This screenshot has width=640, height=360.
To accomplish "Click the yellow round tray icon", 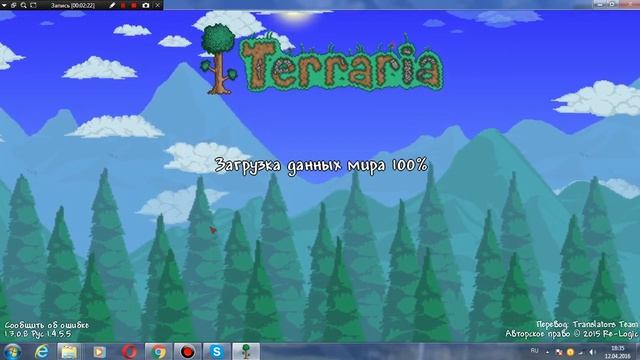I will (570, 352).
